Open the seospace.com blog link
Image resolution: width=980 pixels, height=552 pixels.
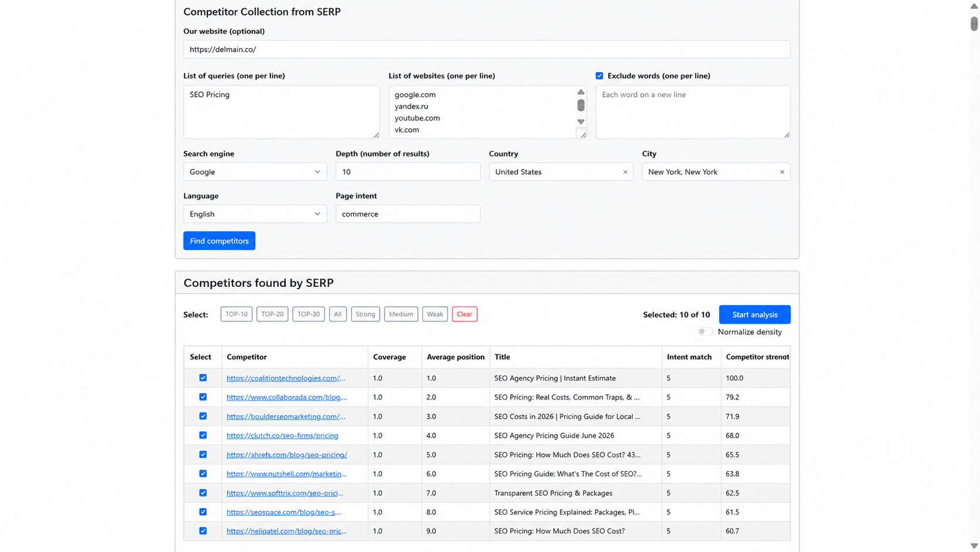coord(284,512)
